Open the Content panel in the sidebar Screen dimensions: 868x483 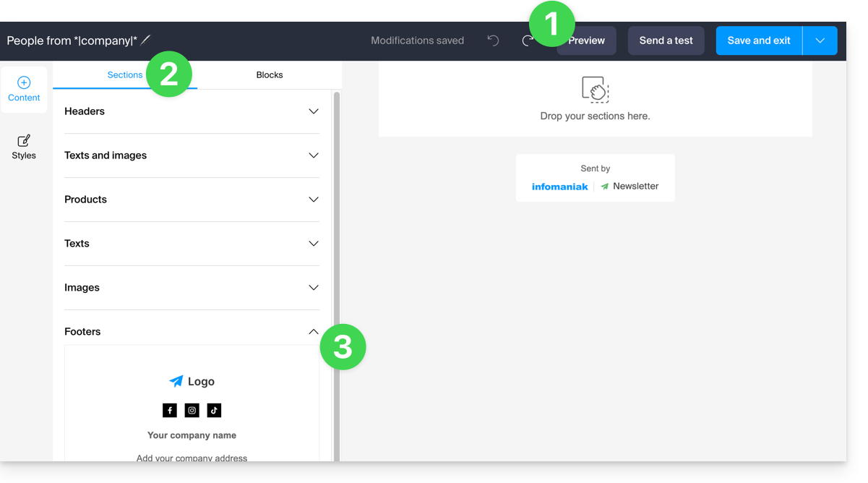[x=24, y=90]
